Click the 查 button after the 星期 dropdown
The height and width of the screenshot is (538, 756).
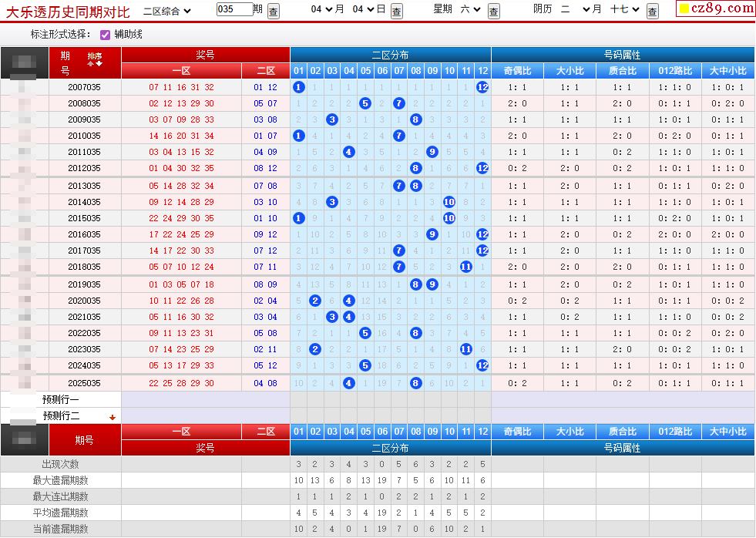(494, 10)
